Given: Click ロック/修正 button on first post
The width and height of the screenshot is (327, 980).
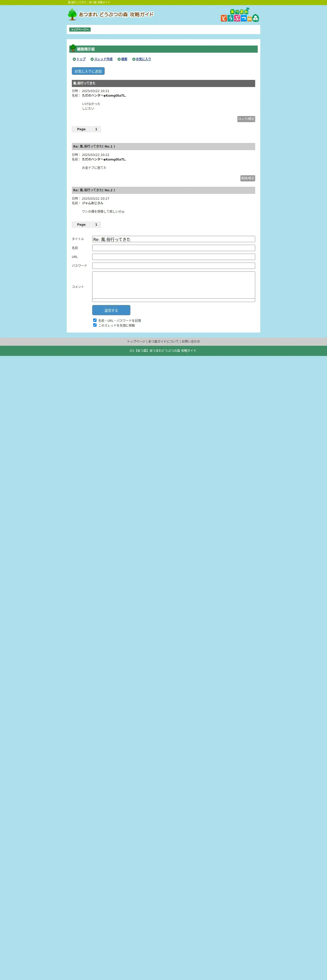Looking at the screenshot, I should (x=246, y=119).
